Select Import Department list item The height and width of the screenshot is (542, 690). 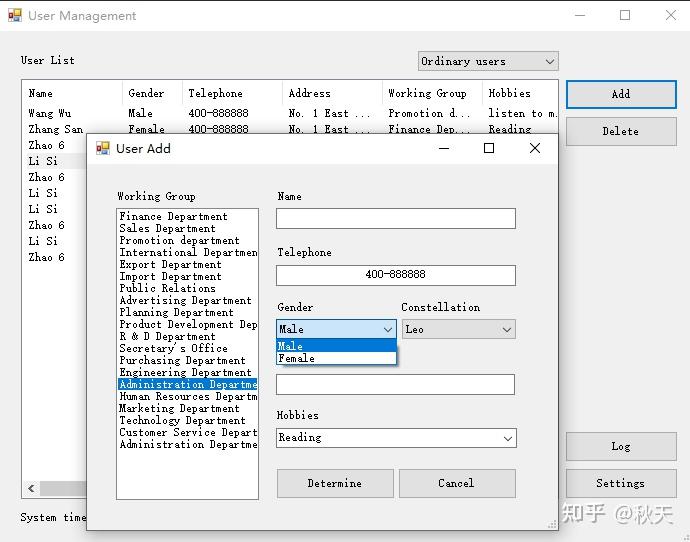[187, 276]
